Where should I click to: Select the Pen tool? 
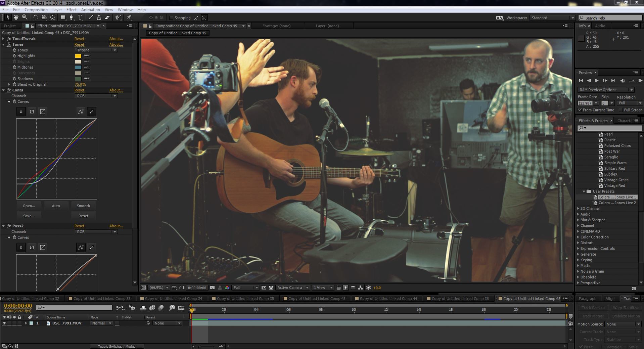click(71, 17)
